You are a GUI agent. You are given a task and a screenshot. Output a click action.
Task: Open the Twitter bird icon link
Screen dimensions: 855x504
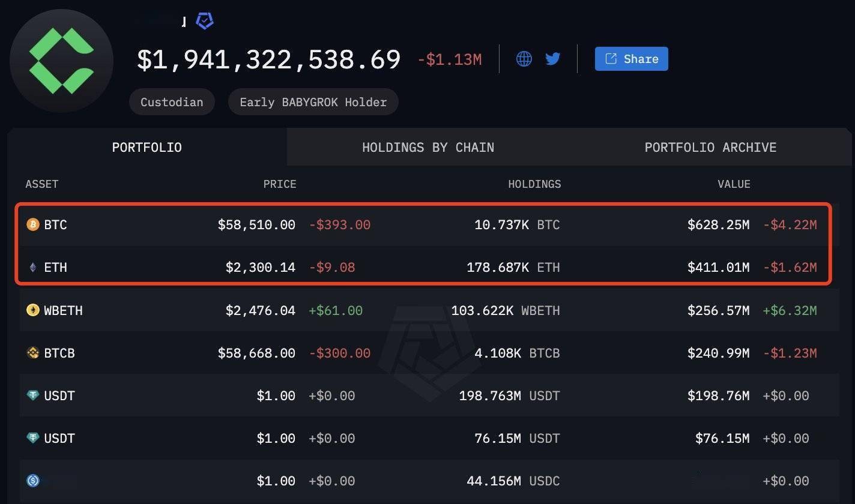point(552,59)
